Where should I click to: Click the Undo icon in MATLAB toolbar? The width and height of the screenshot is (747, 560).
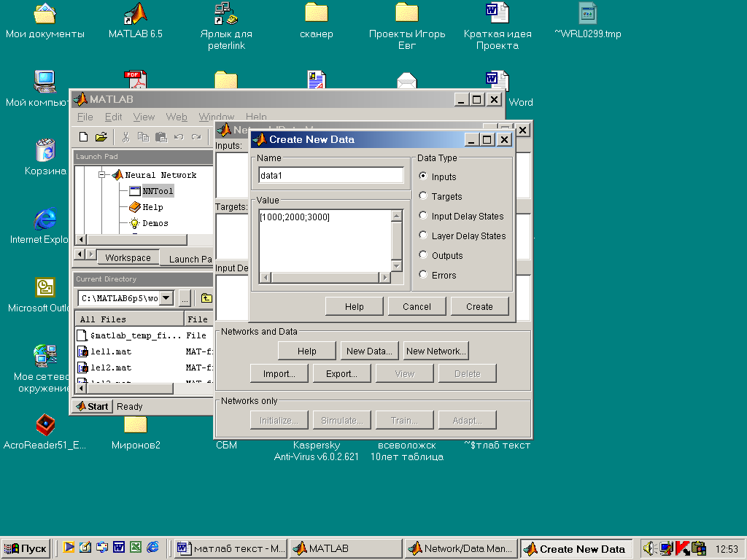tap(179, 137)
